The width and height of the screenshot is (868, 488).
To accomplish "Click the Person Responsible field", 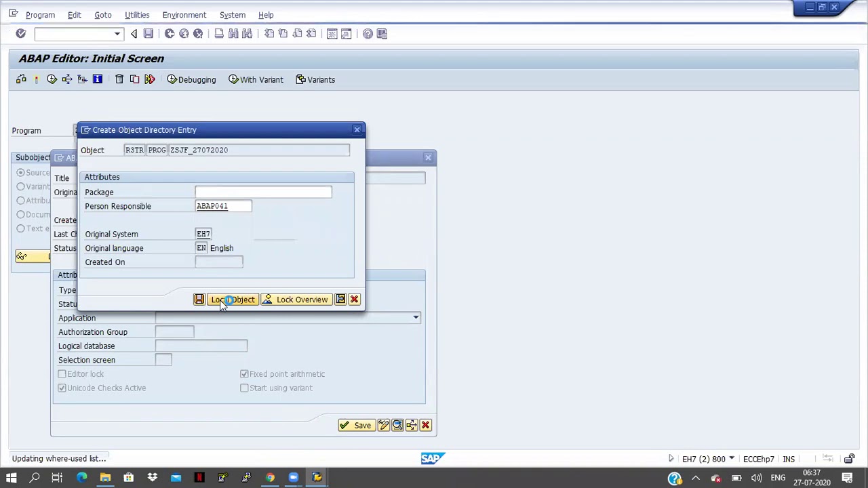I will 223,206.
